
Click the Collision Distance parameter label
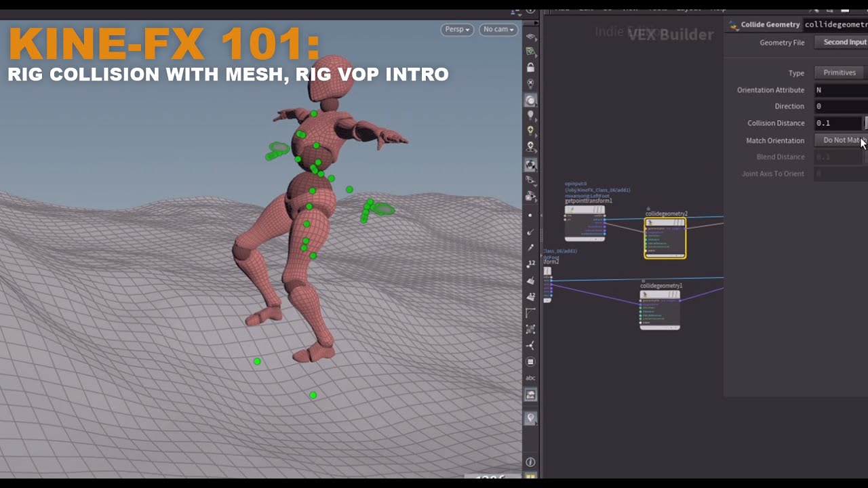776,123
